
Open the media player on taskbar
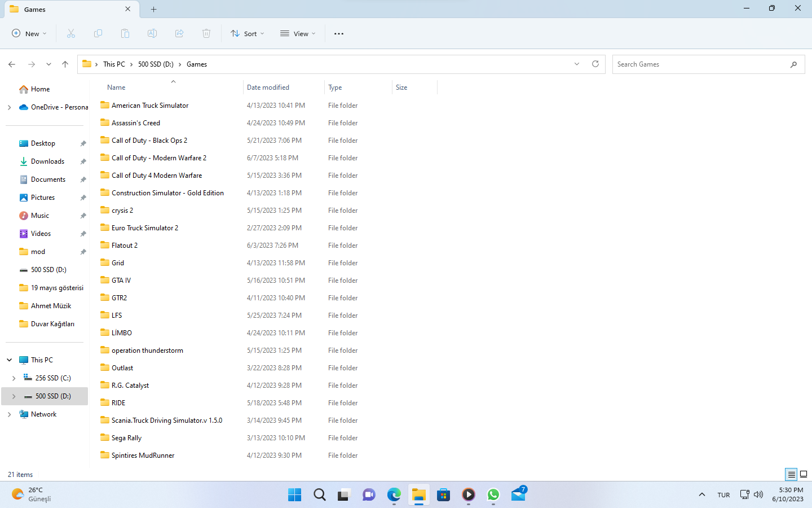click(x=469, y=494)
